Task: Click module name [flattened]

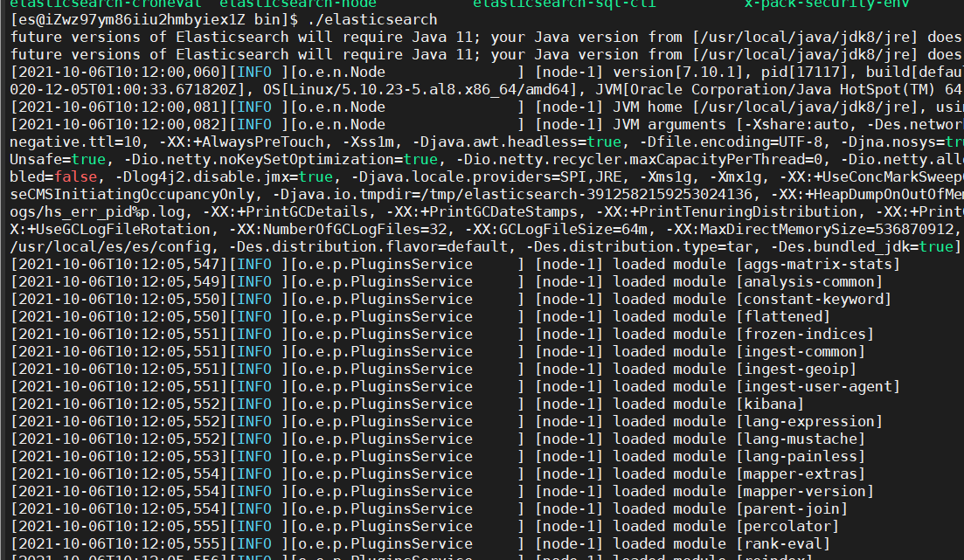Action: pyautogui.click(x=783, y=316)
